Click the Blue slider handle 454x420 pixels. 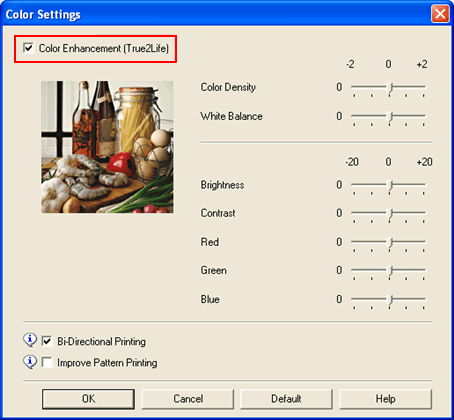[390, 299]
